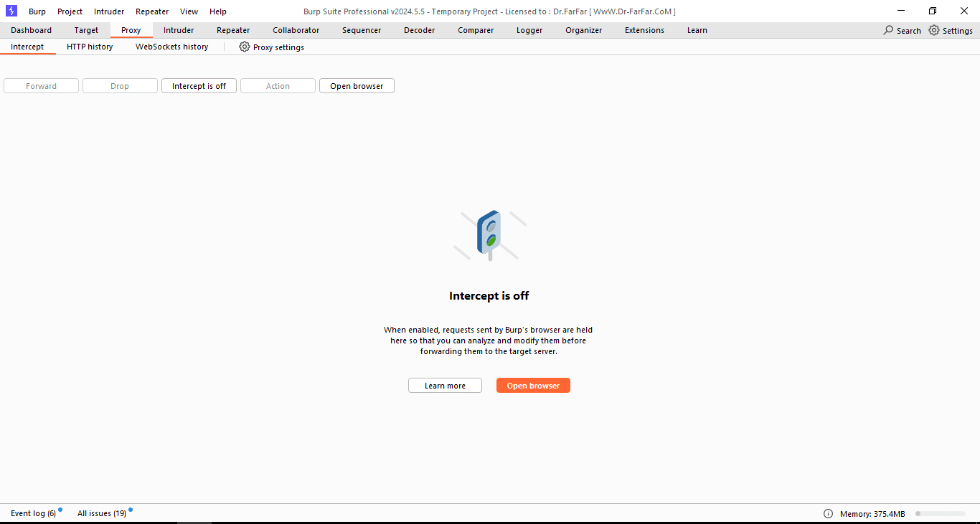The height and width of the screenshot is (524, 980).
Task: Click the Search label in the top bar
Action: (909, 31)
